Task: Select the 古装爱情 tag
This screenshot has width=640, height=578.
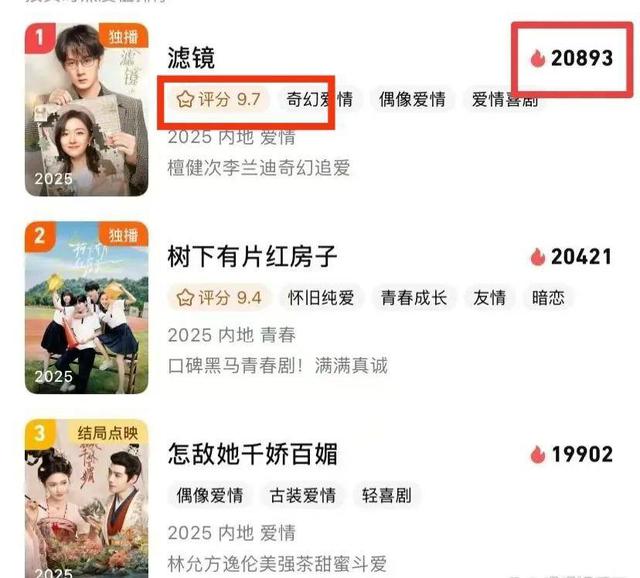Action: coord(303,495)
